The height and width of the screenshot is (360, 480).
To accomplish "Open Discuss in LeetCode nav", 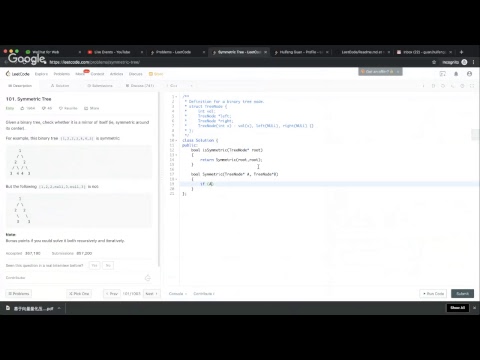I will (x=135, y=74).
